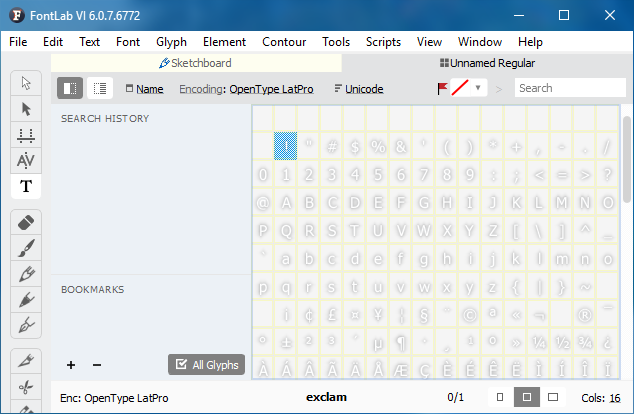Switch to medium glyph cell size
634x414 pixels.
click(x=525, y=397)
